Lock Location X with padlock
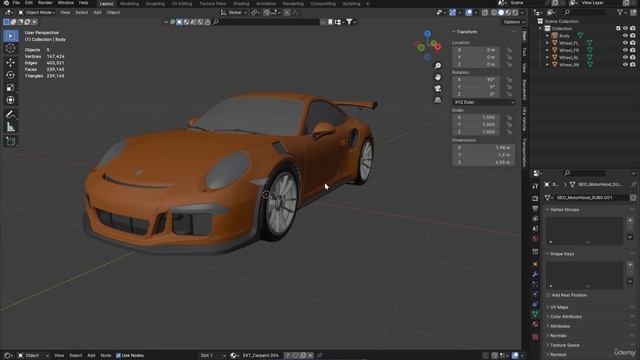The height and width of the screenshot is (360, 640). click(509, 50)
